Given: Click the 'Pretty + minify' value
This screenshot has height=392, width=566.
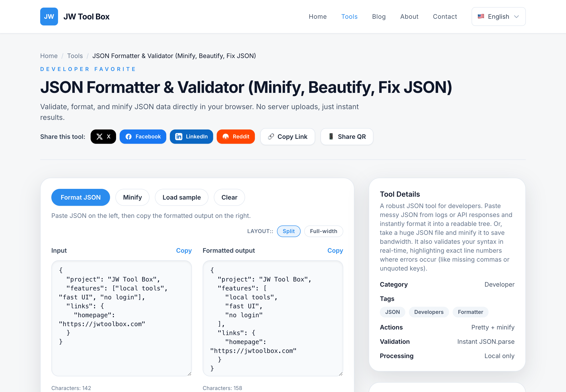Looking at the screenshot, I should tap(493, 327).
